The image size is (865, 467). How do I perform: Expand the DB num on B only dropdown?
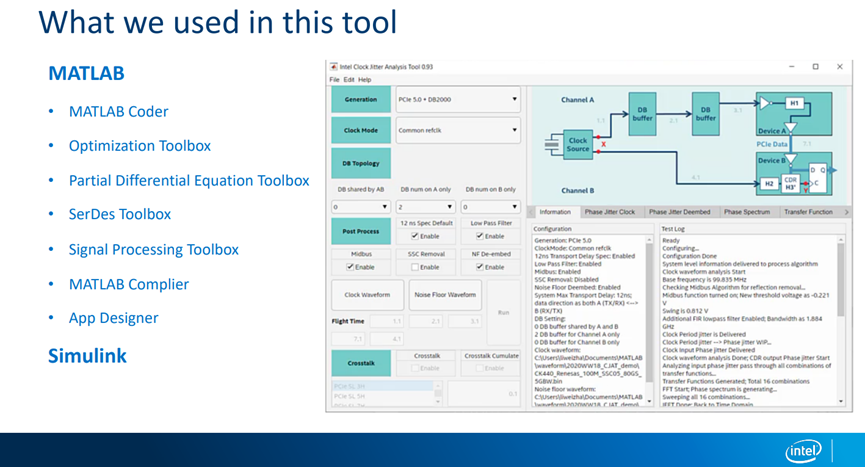pos(490,207)
